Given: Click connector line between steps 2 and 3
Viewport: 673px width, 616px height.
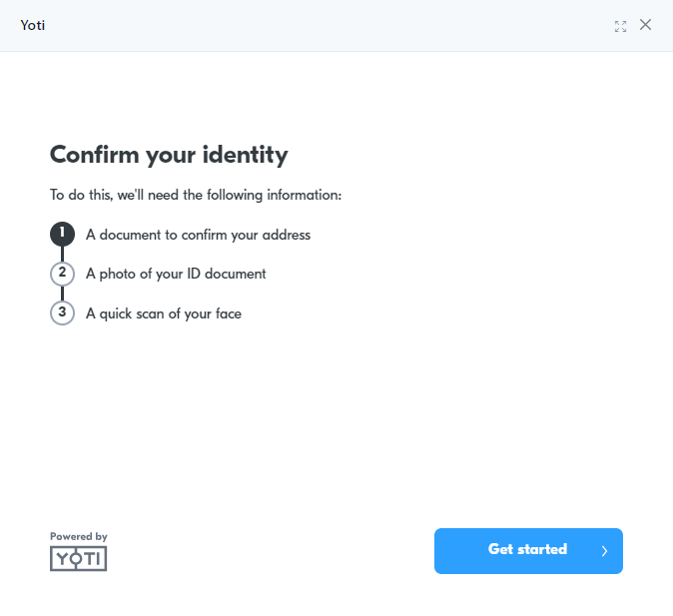Looking at the screenshot, I should pyautogui.click(x=62, y=294).
